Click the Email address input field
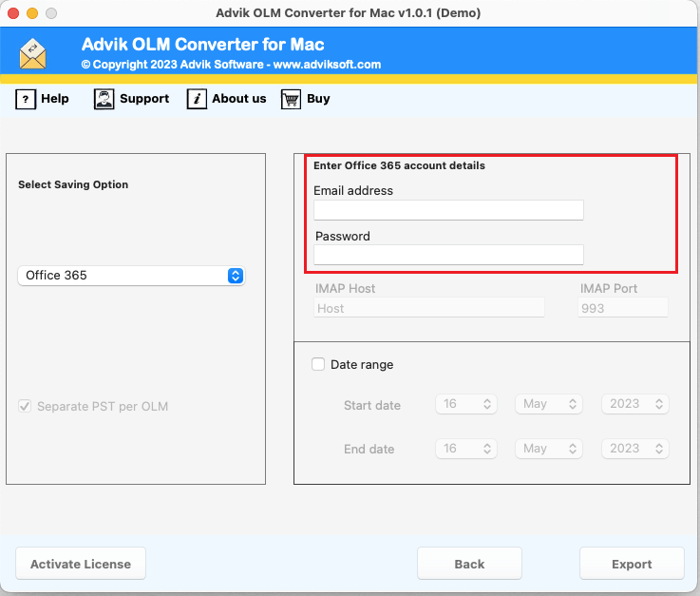The image size is (700, 596). pyautogui.click(x=448, y=210)
